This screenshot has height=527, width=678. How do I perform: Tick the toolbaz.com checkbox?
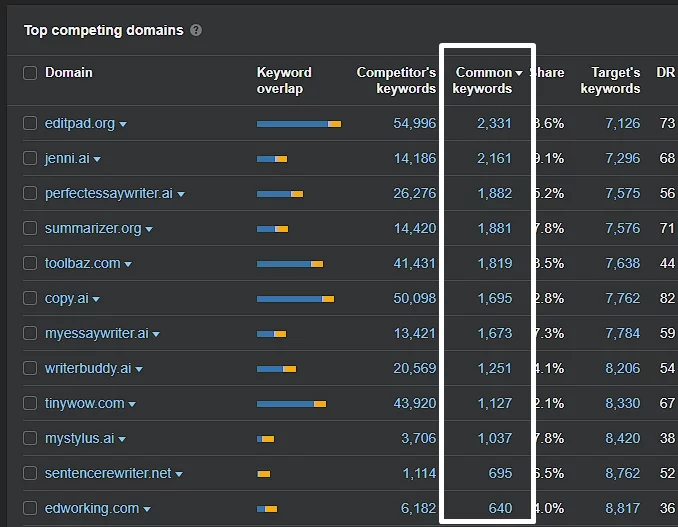tap(30, 263)
